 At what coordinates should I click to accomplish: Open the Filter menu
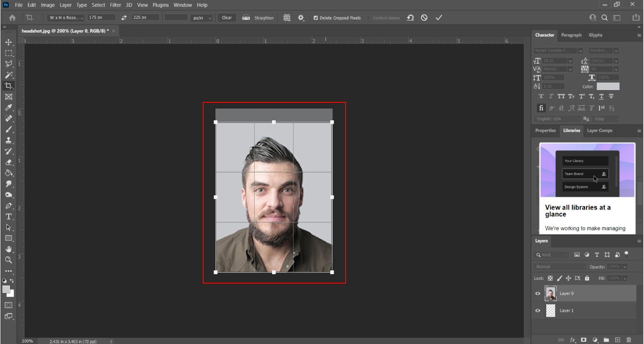coord(116,5)
